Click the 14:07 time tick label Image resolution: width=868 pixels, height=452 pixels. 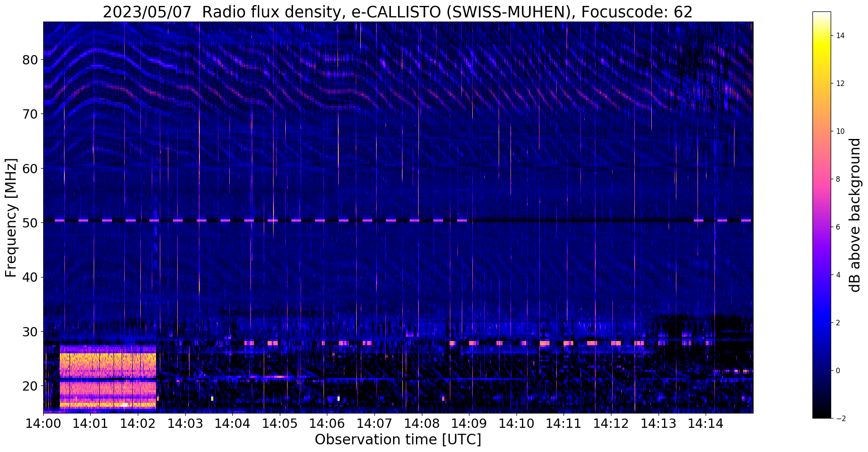tap(374, 423)
